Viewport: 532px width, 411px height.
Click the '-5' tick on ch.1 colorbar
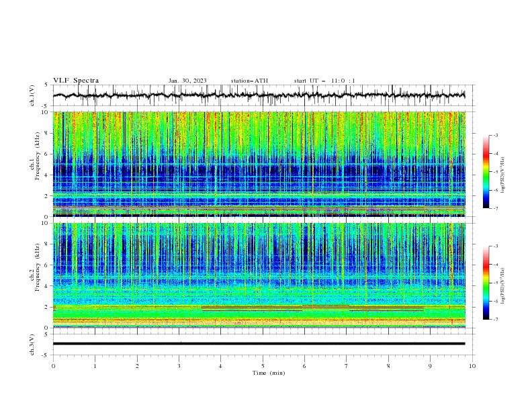(x=496, y=172)
